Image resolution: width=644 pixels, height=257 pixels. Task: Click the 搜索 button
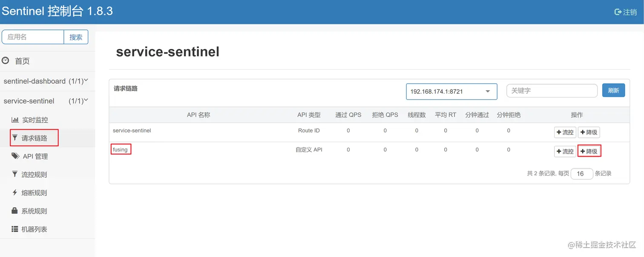click(76, 37)
